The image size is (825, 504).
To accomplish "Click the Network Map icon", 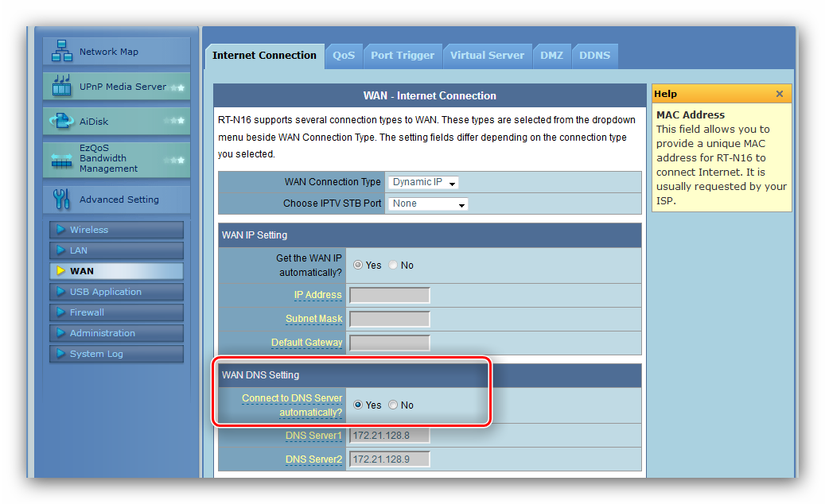I will (61, 51).
